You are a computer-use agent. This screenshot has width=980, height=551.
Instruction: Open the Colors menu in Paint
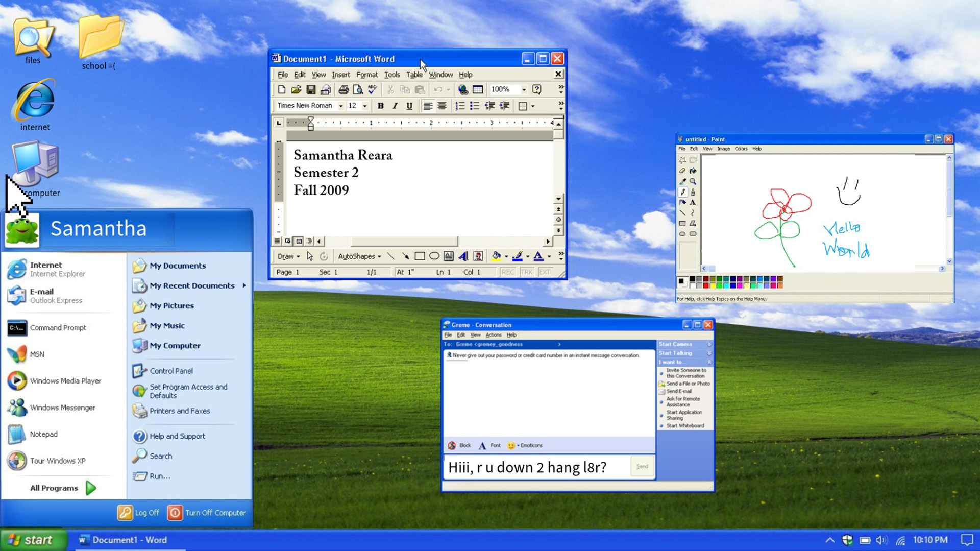(741, 149)
